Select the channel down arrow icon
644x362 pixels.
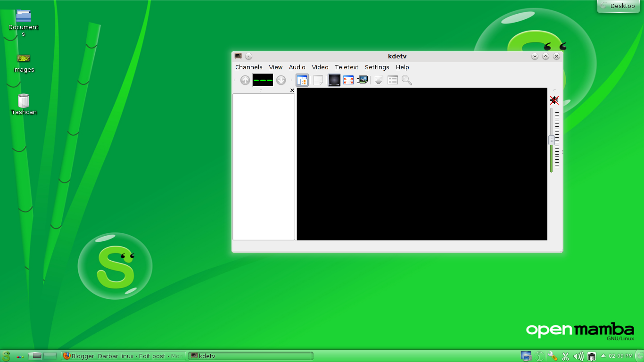pyautogui.click(x=281, y=80)
